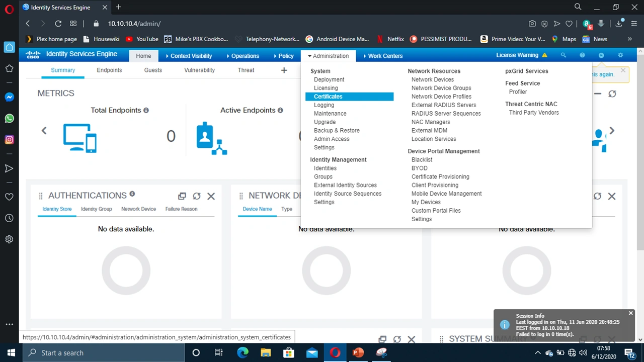
Task: Open Opera sidebar settings gear
Action: [x=9, y=239]
